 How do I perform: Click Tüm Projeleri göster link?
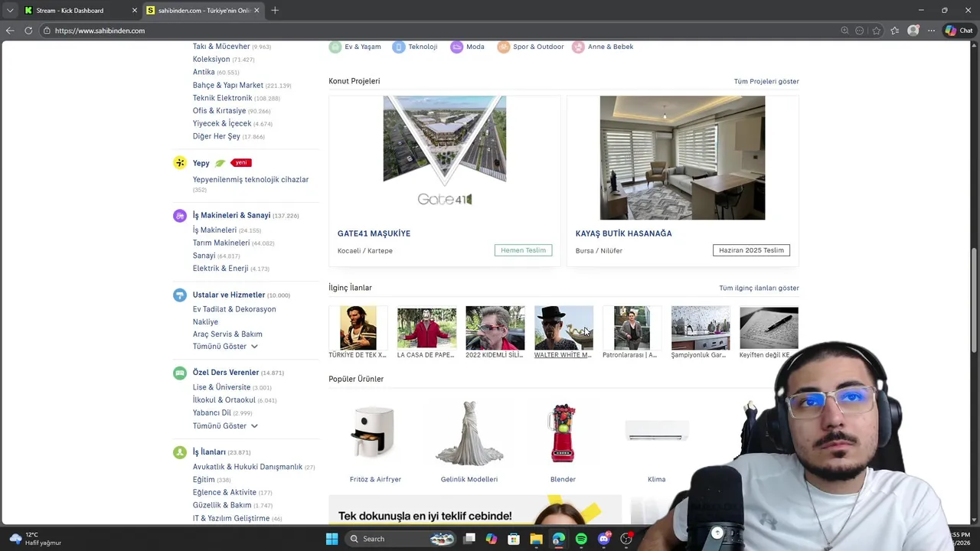pyautogui.click(x=766, y=81)
